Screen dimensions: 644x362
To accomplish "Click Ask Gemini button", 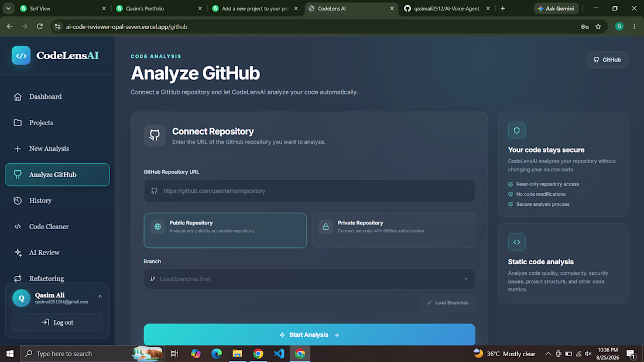I will (556, 8).
